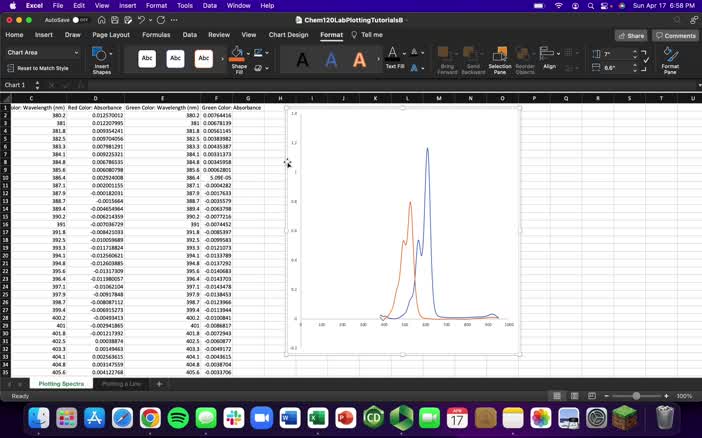Viewport: 702px width, 438px height.
Task: Switch to Page Layout view in status bar
Action: (x=574, y=396)
